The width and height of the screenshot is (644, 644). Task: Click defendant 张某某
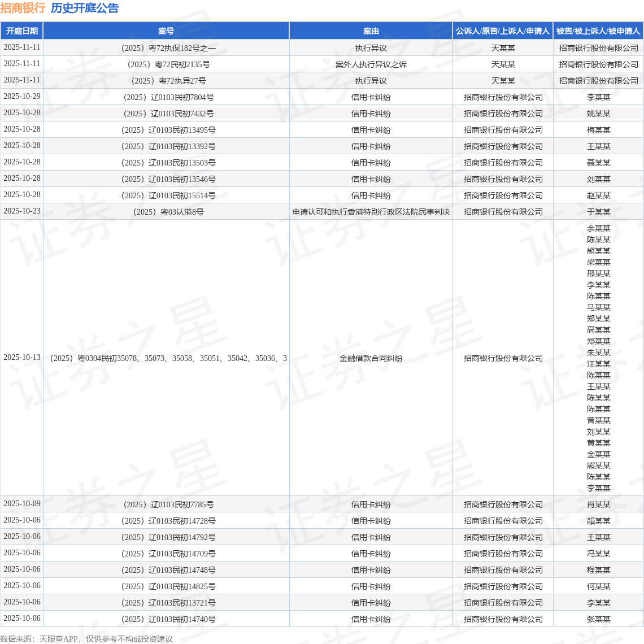(x=598, y=619)
